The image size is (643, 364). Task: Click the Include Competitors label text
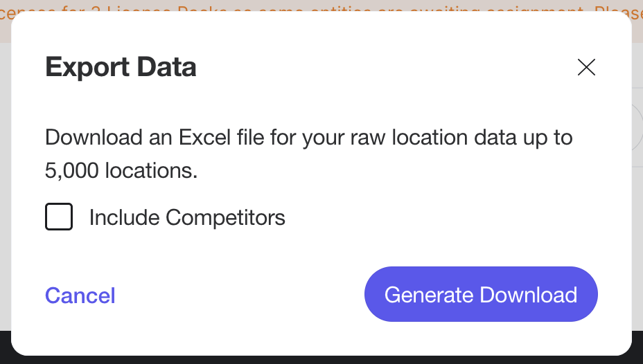point(187,218)
